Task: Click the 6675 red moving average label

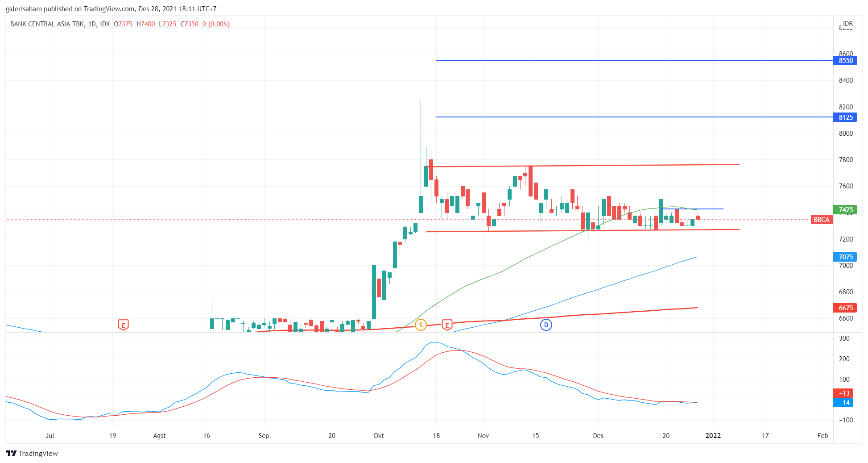Action: pos(845,308)
